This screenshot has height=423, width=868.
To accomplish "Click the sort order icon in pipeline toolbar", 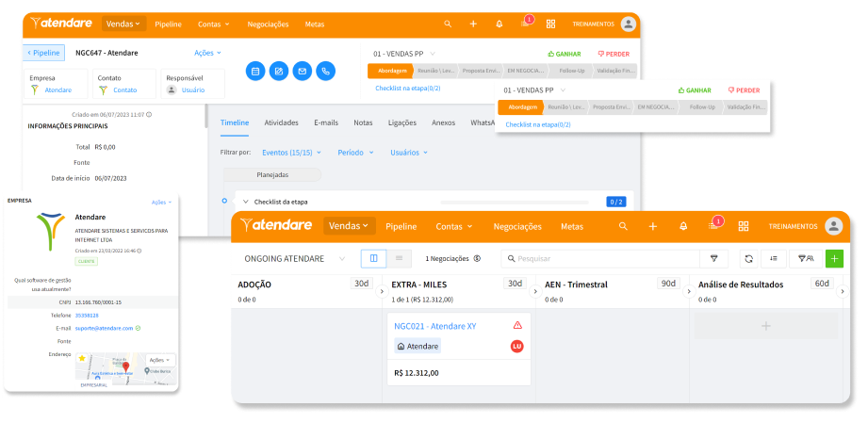I will (x=774, y=258).
